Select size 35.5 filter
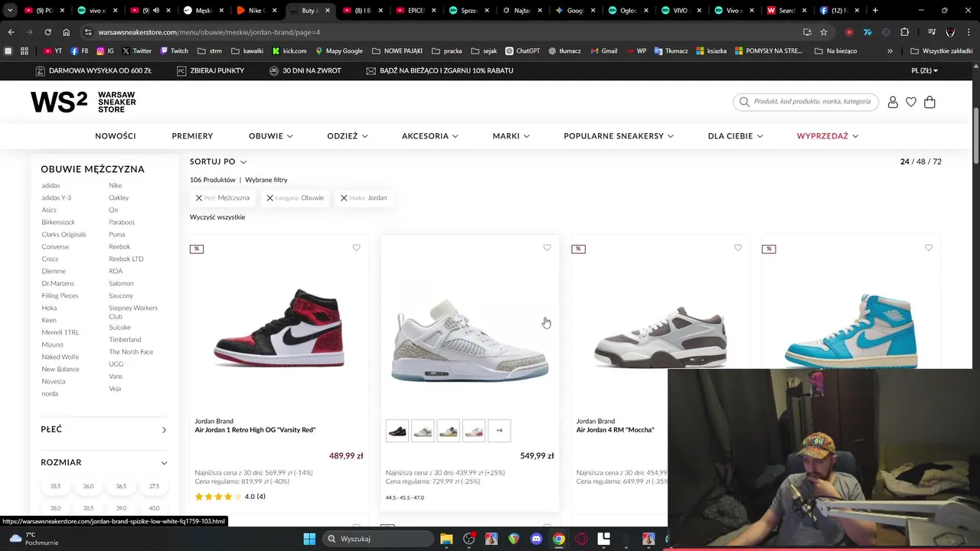Image resolution: width=980 pixels, height=551 pixels. point(55,486)
